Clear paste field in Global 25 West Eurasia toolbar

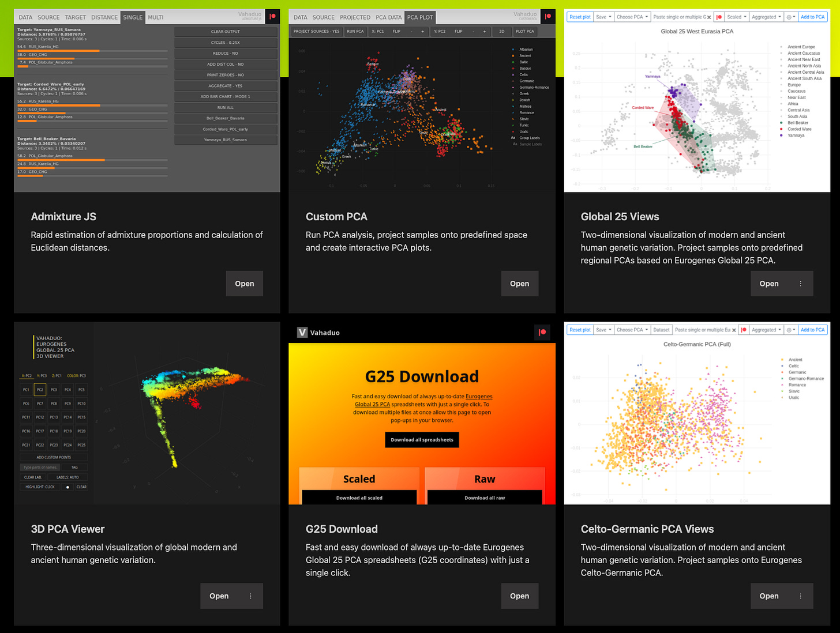(x=709, y=17)
